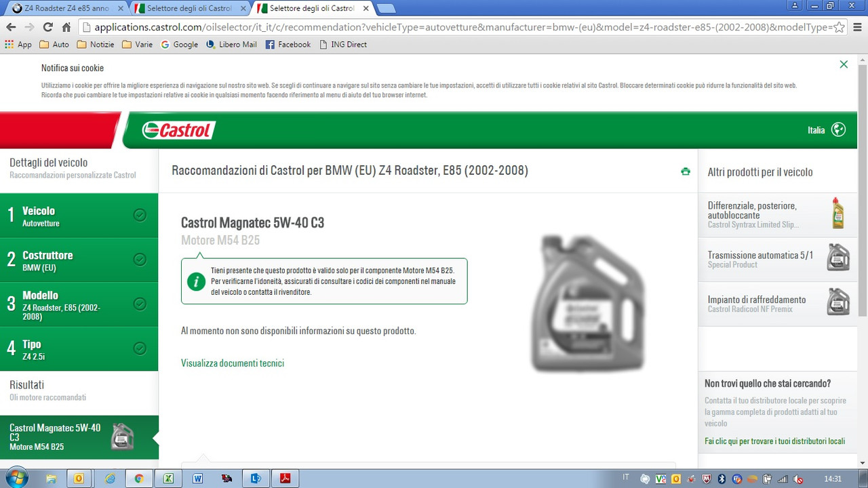Select step 3 Modello Z4 Roadster E85
This screenshot has height=488, width=868.
[x=79, y=304]
